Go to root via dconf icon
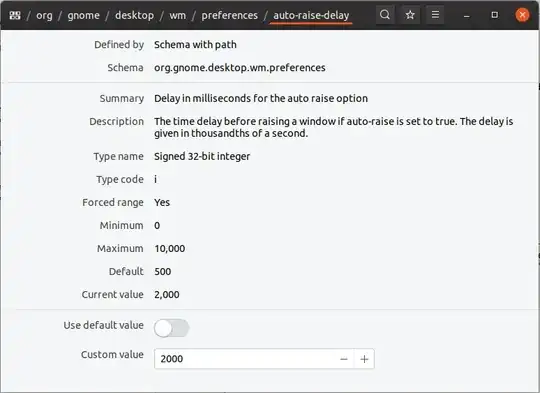Screen dimensions: 540x393 15,15
